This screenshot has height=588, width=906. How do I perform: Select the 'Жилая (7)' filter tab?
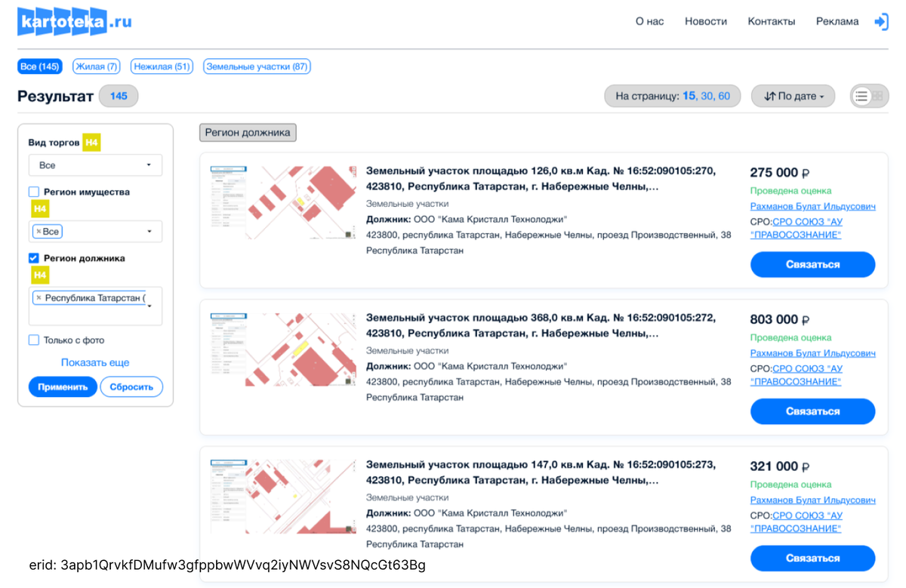pyautogui.click(x=97, y=66)
